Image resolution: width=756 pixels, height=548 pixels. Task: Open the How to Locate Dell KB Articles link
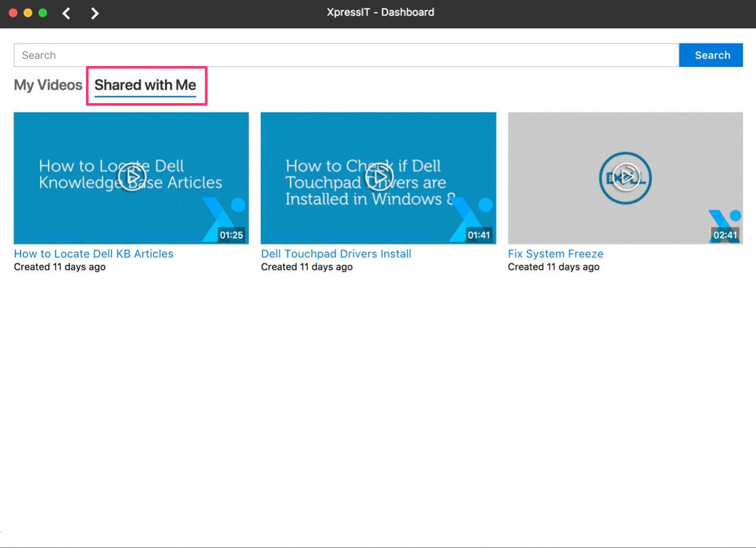[x=94, y=254]
